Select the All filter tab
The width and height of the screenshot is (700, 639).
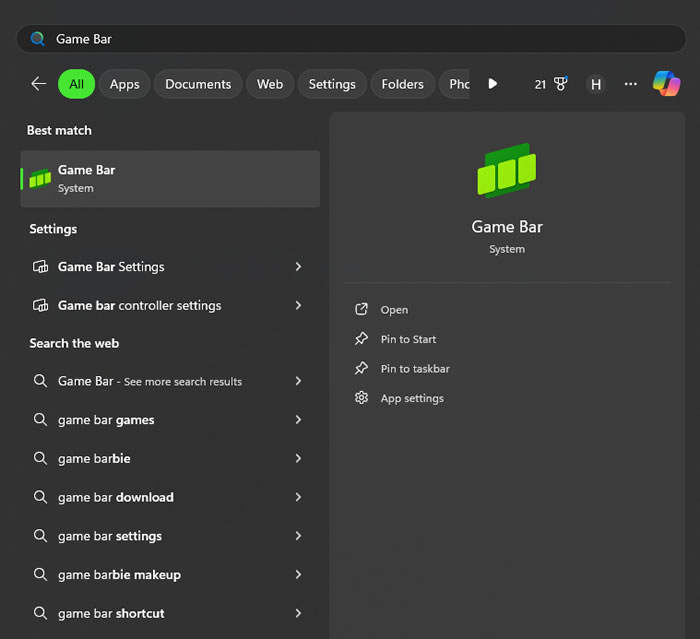point(76,84)
